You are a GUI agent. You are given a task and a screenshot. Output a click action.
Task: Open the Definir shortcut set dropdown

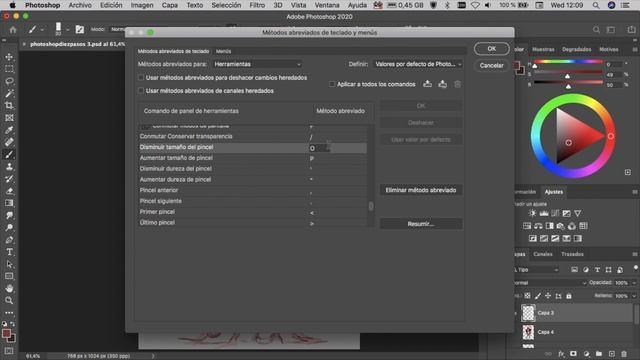[418, 64]
